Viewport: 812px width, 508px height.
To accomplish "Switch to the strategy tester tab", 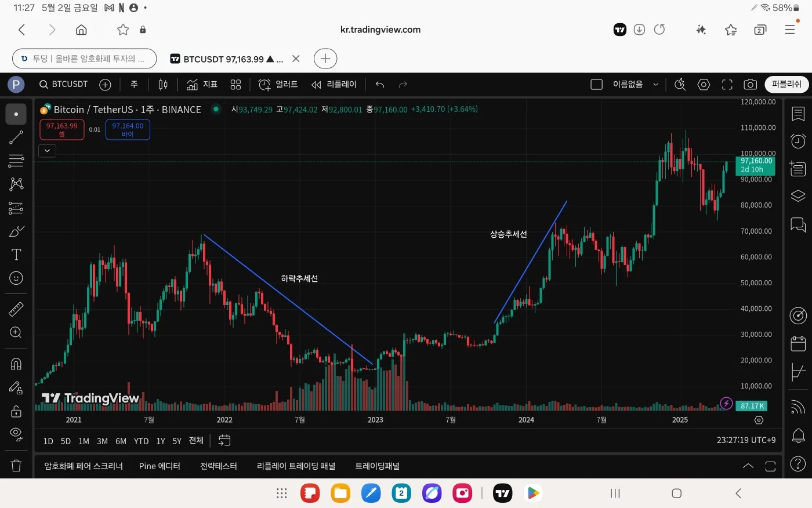I will click(219, 466).
